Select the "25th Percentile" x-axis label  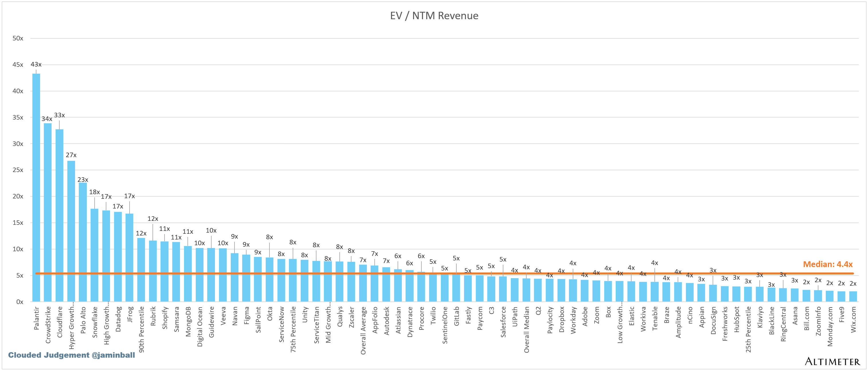coord(748,330)
